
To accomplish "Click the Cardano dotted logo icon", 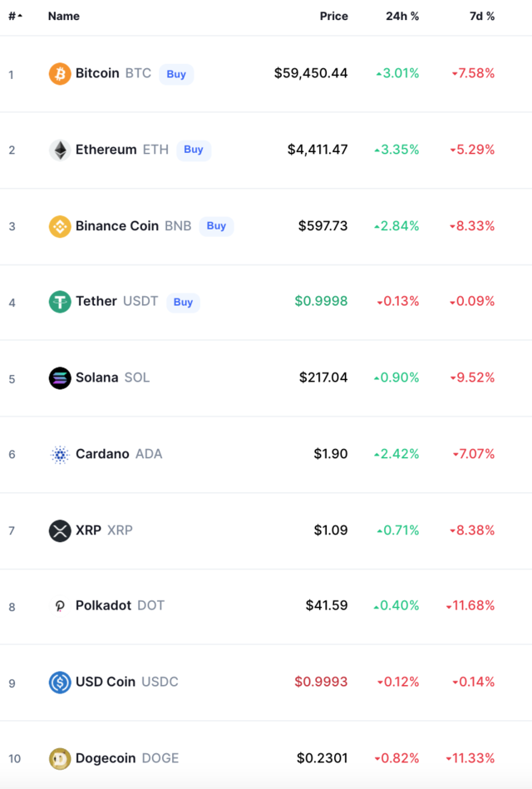I will pyautogui.click(x=59, y=455).
